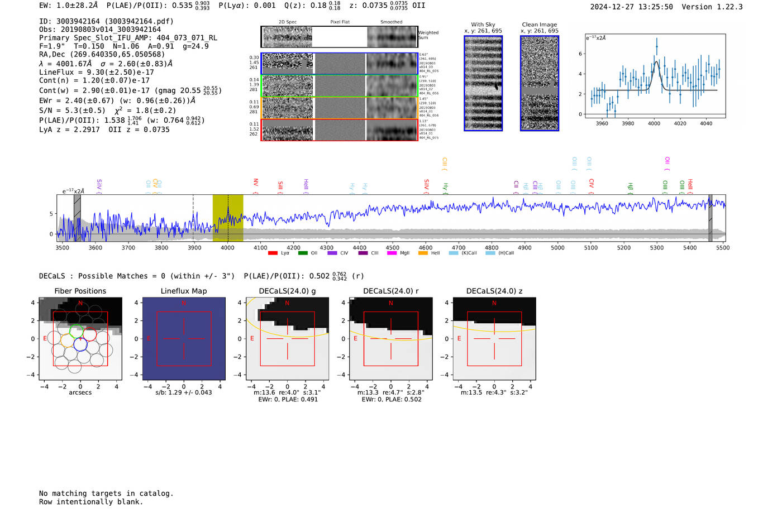Click the orange fiber circle in Fiber Positions
Screen dimensions: 782x532
[x=68, y=341]
